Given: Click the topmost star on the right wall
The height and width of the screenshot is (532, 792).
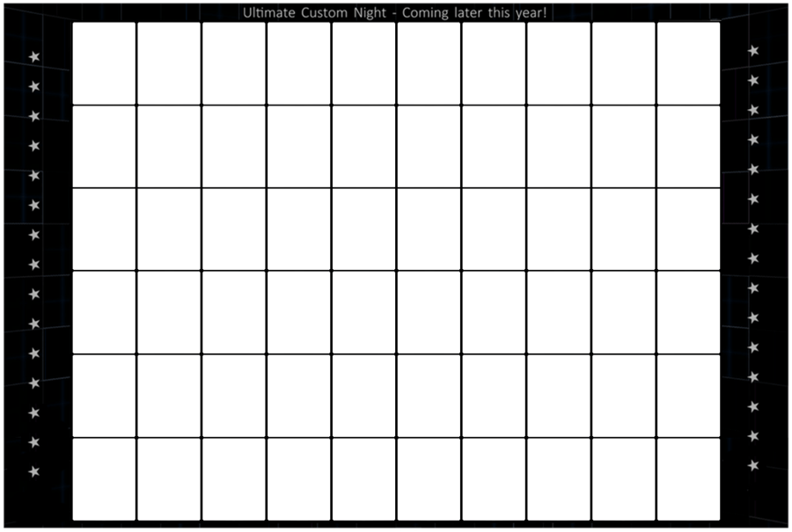Looking at the screenshot, I should coord(754,50).
